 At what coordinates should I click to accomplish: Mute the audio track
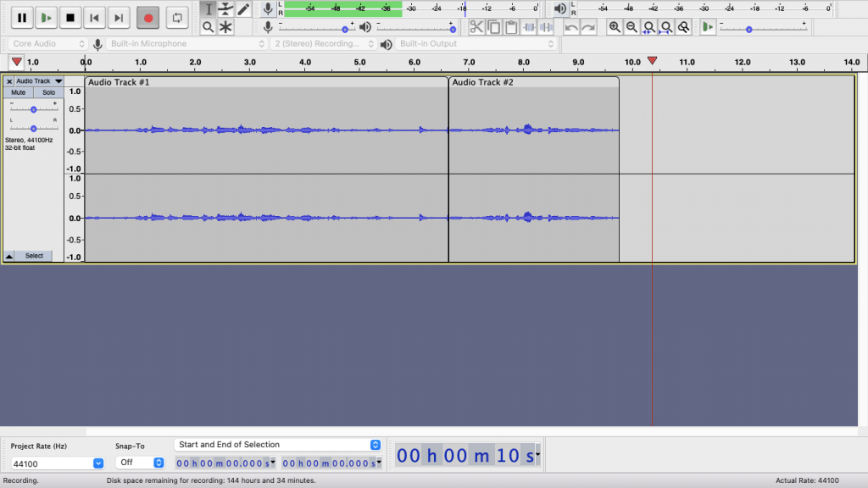(x=19, y=92)
